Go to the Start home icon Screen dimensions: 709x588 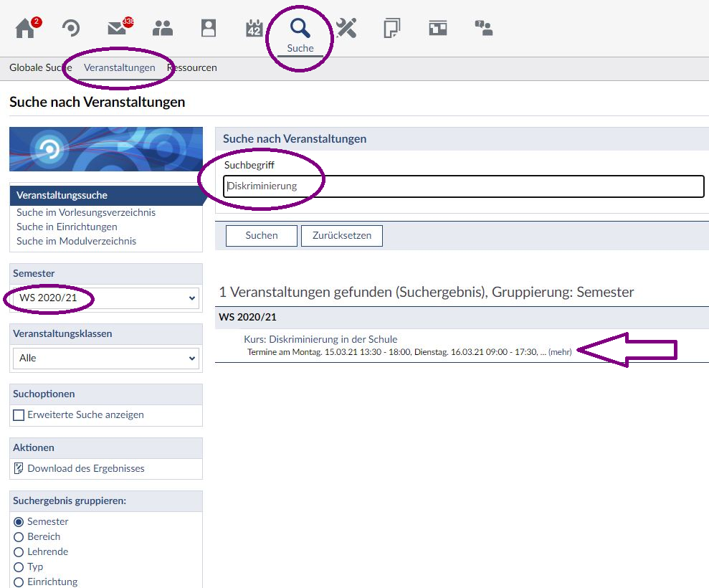pos(25,28)
